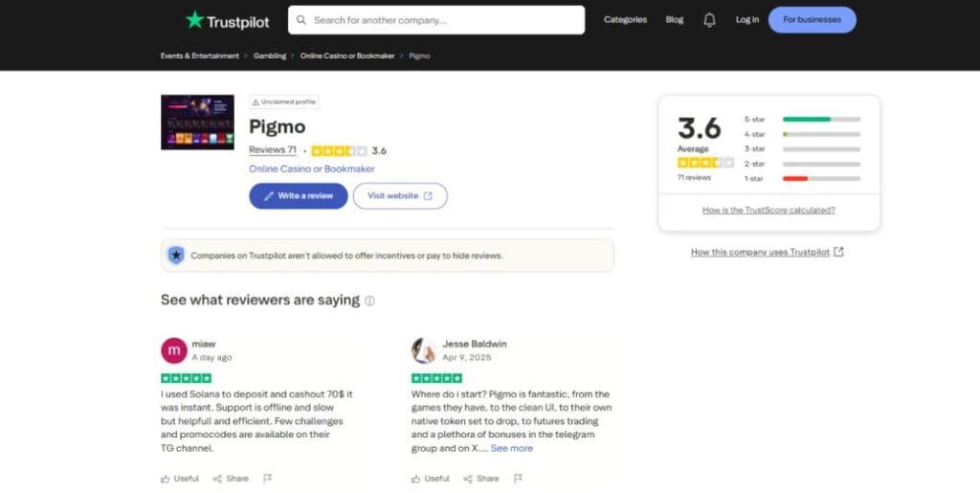This screenshot has width=980, height=493.
Task: Open the notifications bell
Action: point(709,20)
